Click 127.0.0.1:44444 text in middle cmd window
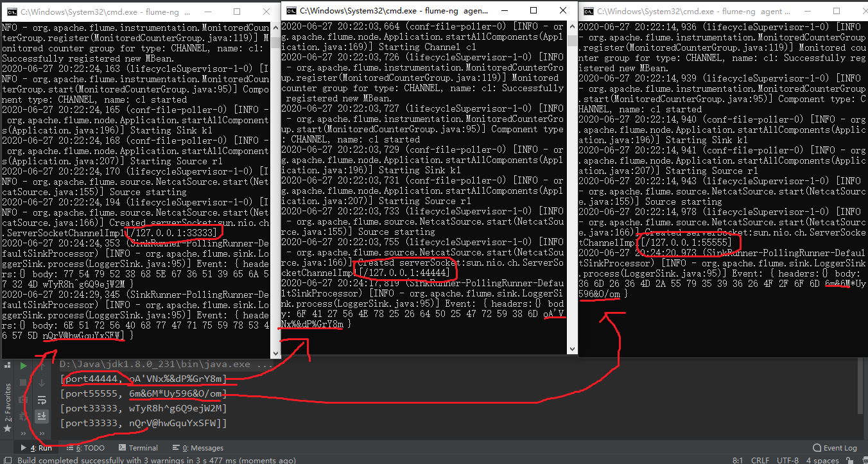868x464 pixels. [406, 272]
